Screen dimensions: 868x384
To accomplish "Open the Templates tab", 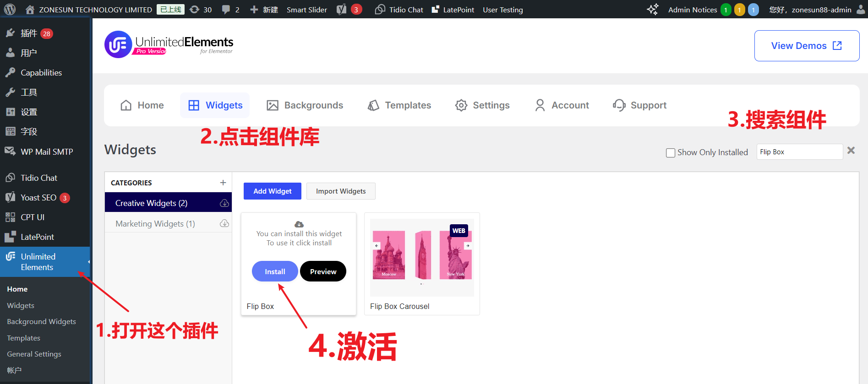I will (x=399, y=105).
